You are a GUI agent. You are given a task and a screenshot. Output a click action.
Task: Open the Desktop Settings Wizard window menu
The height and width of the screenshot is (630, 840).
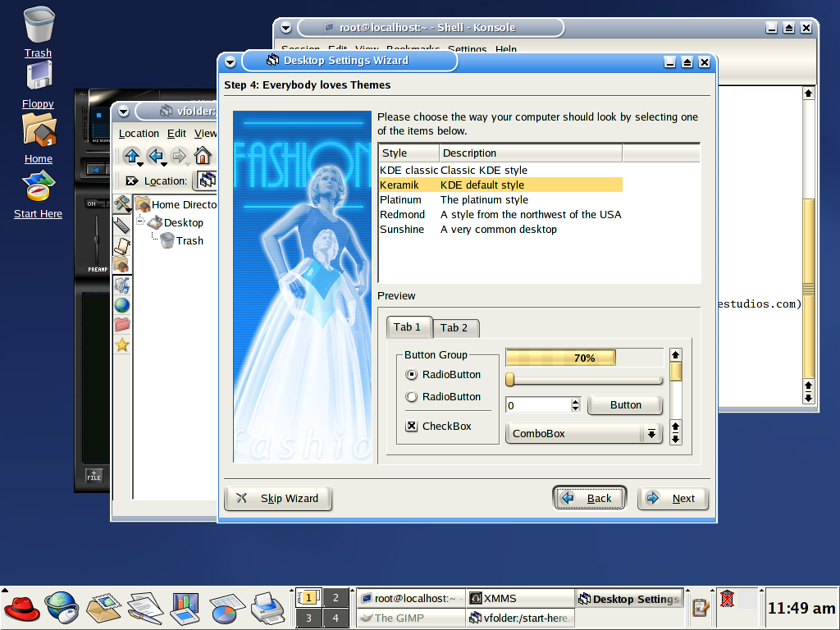pos(231,62)
